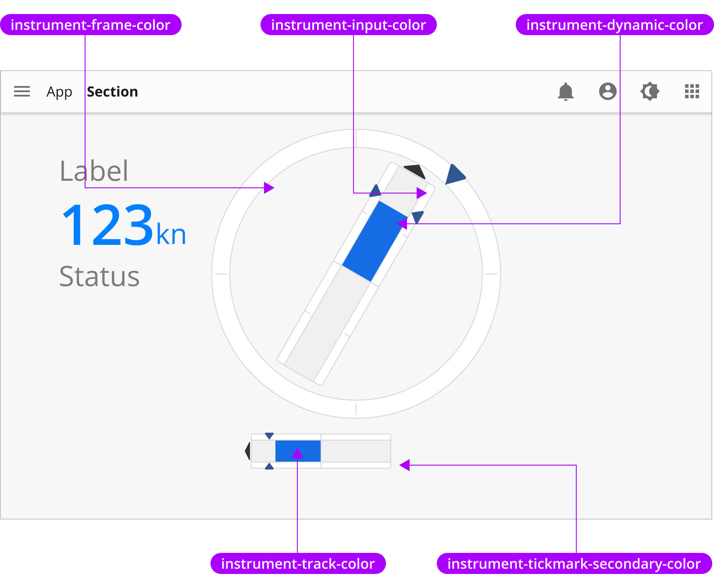The width and height of the screenshot is (714, 588).
Task: Open the app launcher grid icon
Action: pos(692,91)
